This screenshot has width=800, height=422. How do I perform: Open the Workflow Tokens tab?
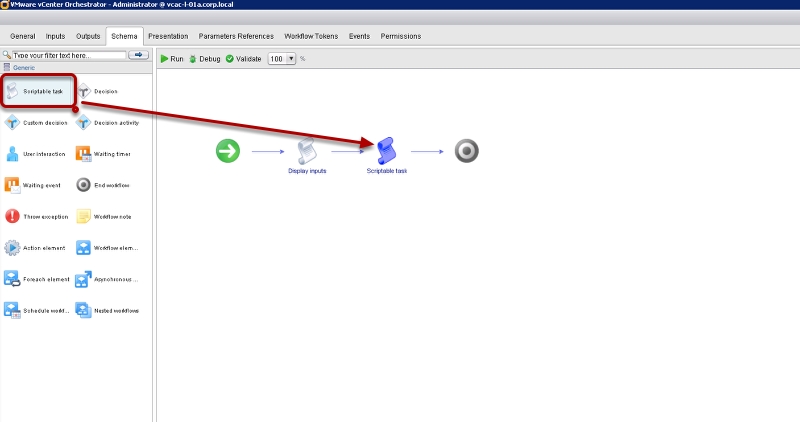tap(310, 36)
